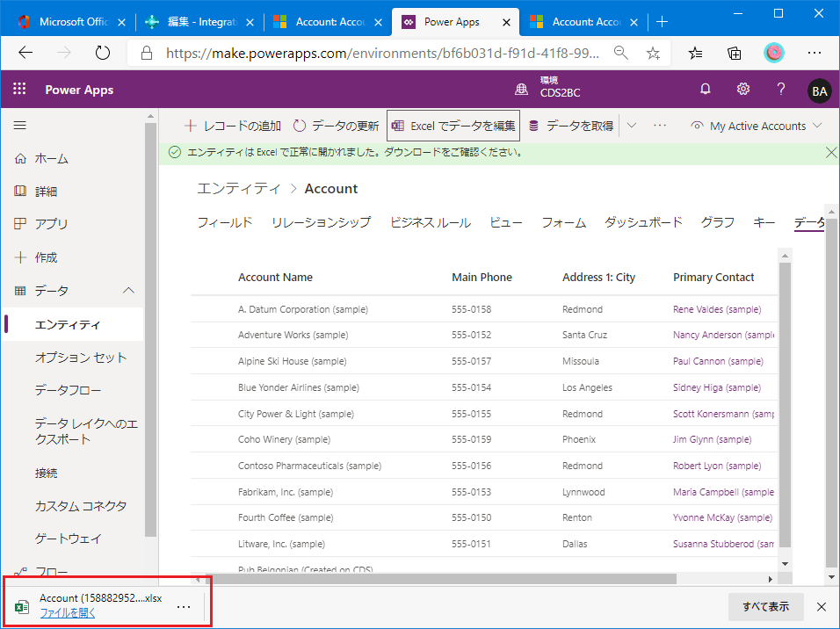Click データの更新 to refresh data

point(337,126)
